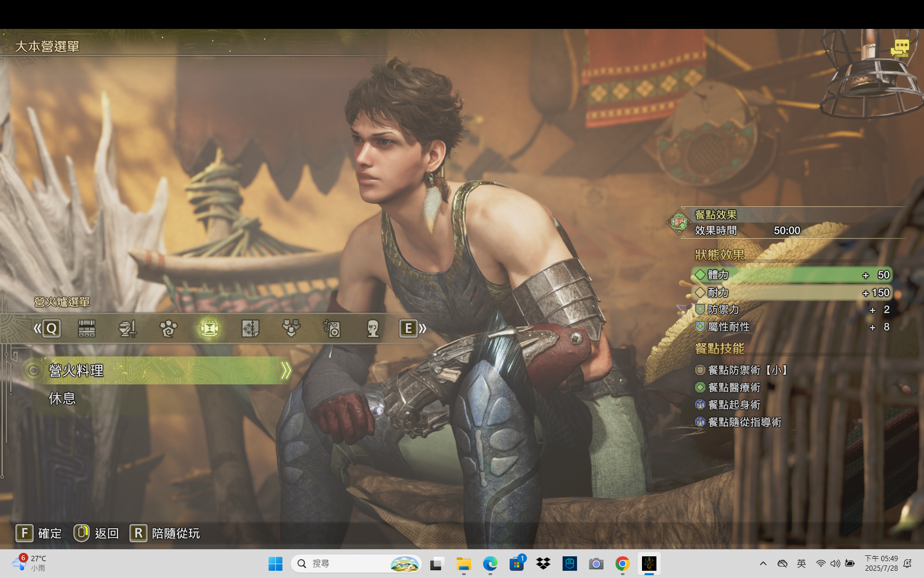The height and width of the screenshot is (578, 924).
Task: Click the cloud sync tray icon
Action: click(x=783, y=564)
